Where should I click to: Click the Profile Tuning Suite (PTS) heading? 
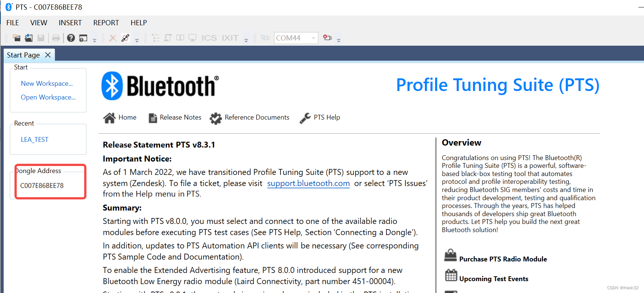pyautogui.click(x=498, y=85)
